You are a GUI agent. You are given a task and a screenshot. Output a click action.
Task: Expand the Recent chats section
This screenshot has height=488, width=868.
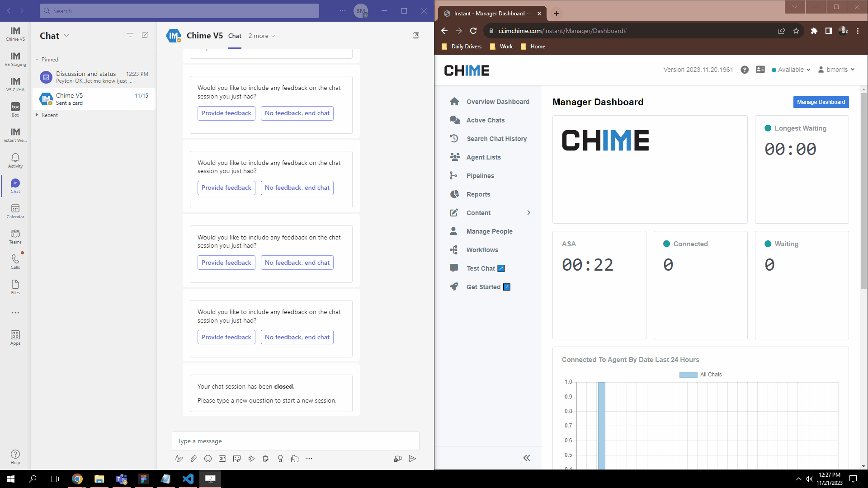point(47,115)
